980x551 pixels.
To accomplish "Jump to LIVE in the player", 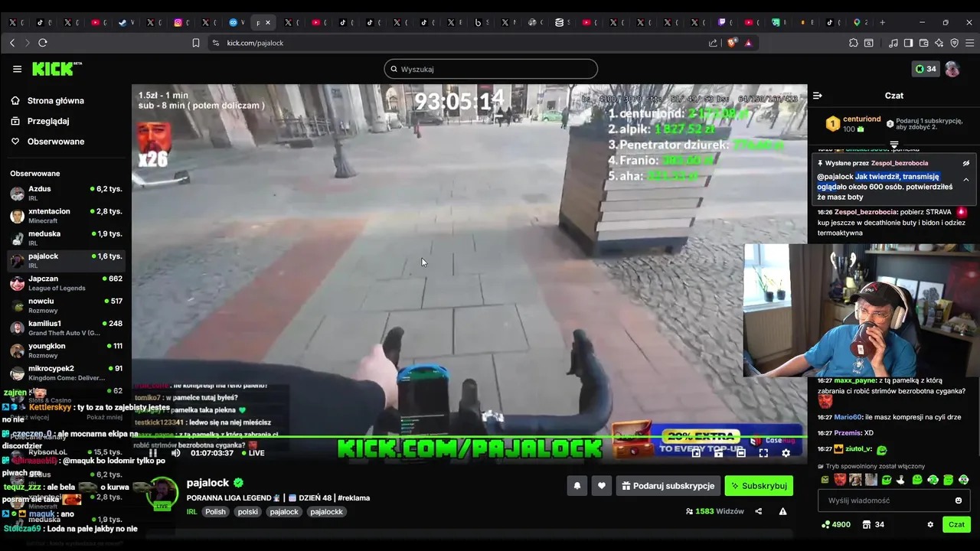I will pyautogui.click(x=253, y=453).
